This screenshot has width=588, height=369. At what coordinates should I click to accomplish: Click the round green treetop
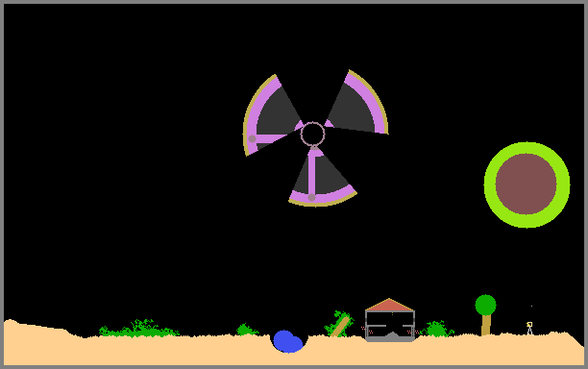pyautogui.click(x=485, y=305)
